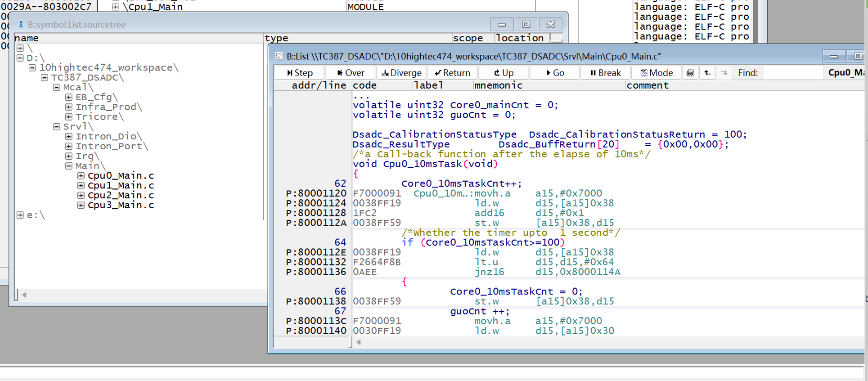Click the void Cpu0_10msTask(void) line
The height and width of the screenshot is (381, 868).
point(425,164)
